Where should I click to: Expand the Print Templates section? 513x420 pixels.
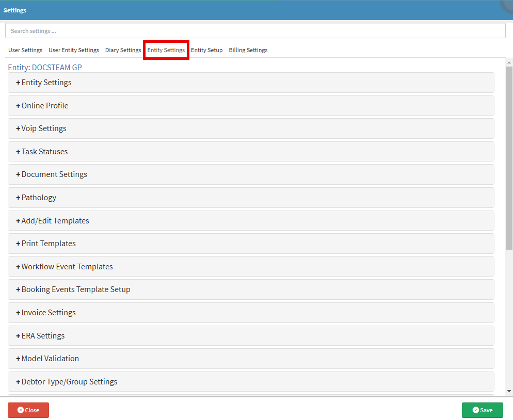(x=251, y=244)
